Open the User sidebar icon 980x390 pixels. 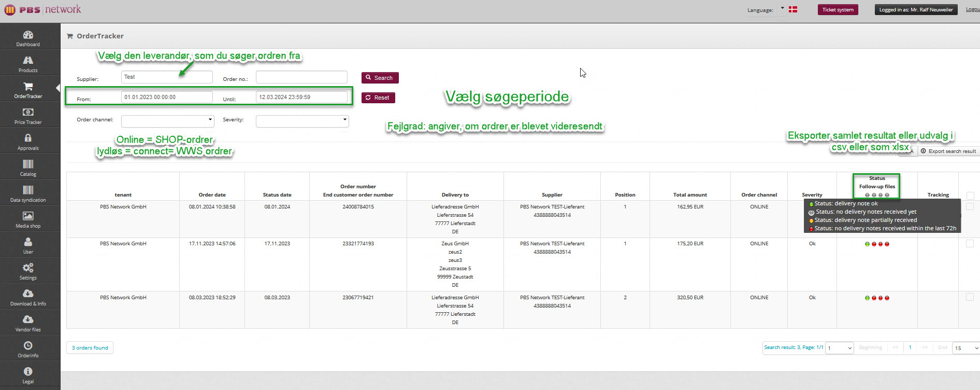point(28,242)
